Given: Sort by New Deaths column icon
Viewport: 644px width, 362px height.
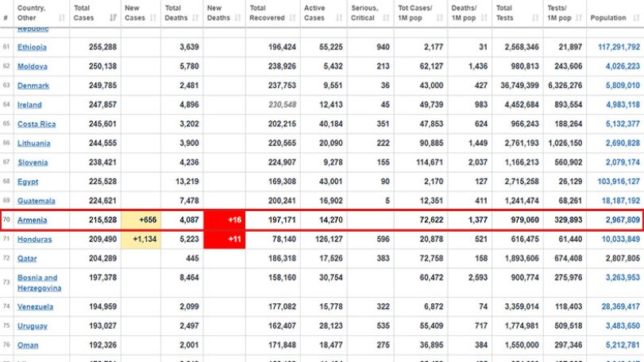Looking at the screenshot, I should coord(237,17).
